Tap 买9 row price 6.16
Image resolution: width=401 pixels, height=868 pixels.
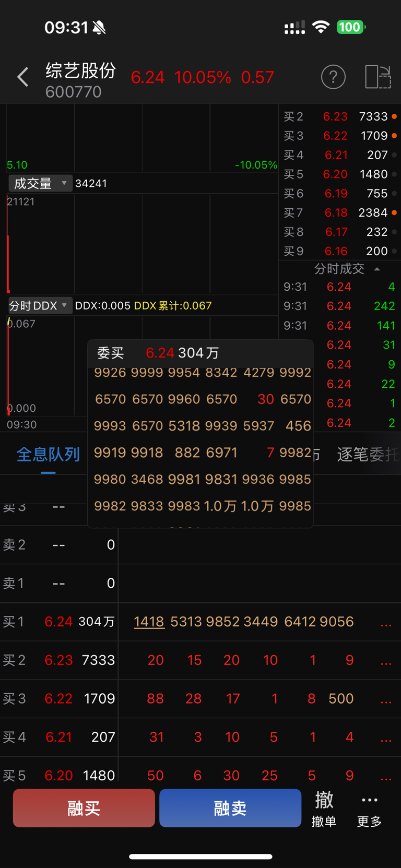(336, 251)
